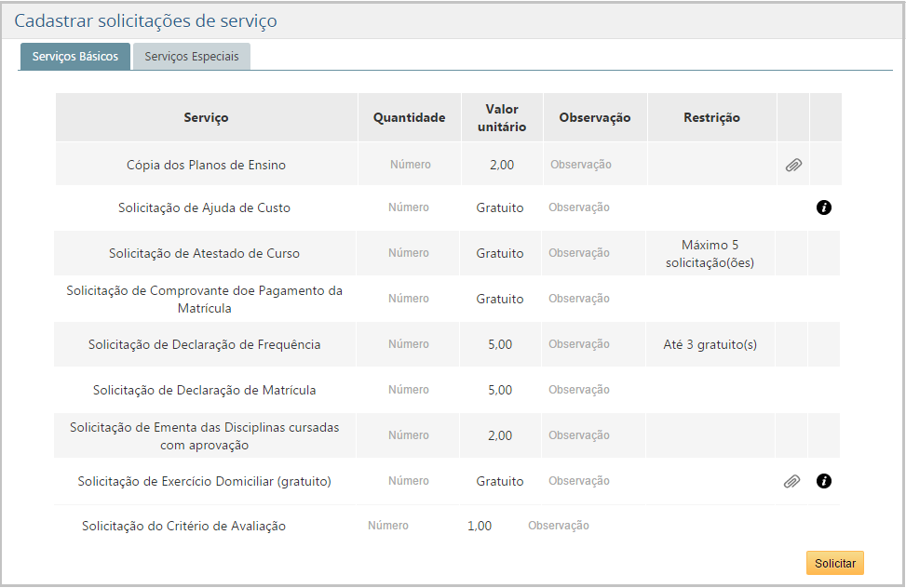The width and height of the screenshot is (906, 588).
Task: Select Observação field for Cópia dos Planos de Ensino
Action: click(594, 164)
